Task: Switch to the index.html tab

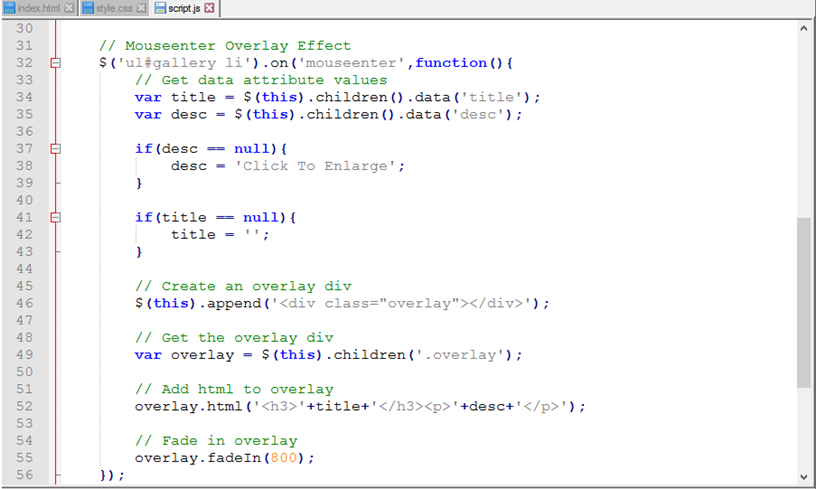Action: point(39,8)
